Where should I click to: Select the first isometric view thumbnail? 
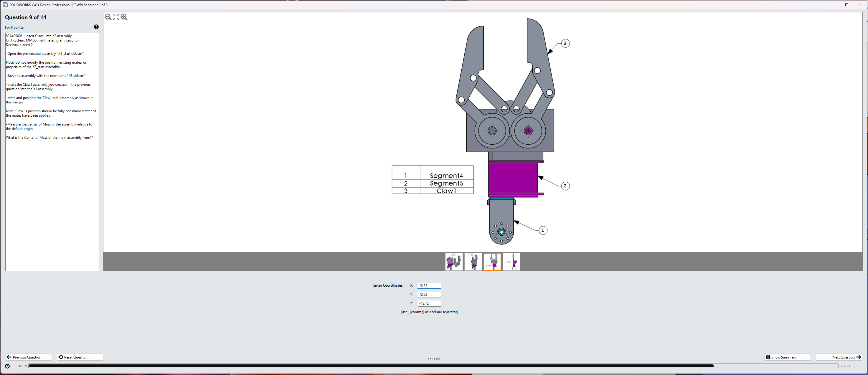coord(453,262)
